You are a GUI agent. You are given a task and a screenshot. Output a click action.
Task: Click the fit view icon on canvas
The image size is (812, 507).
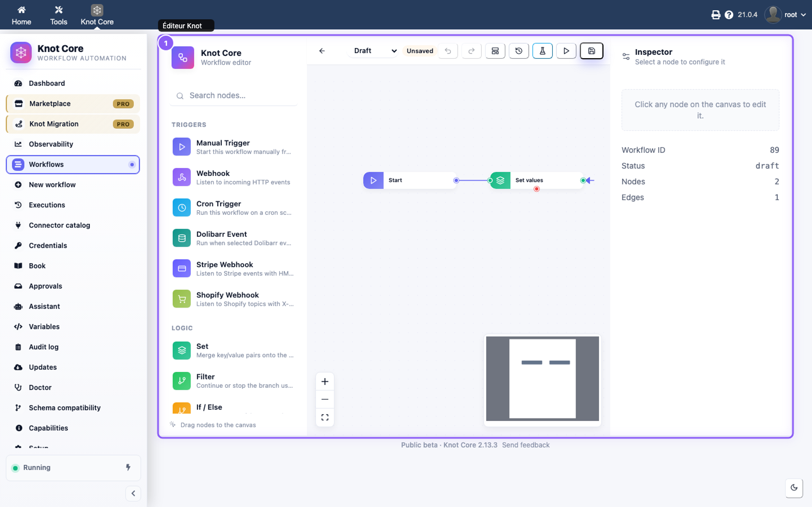pyautogui.click(x=325, y=417)
